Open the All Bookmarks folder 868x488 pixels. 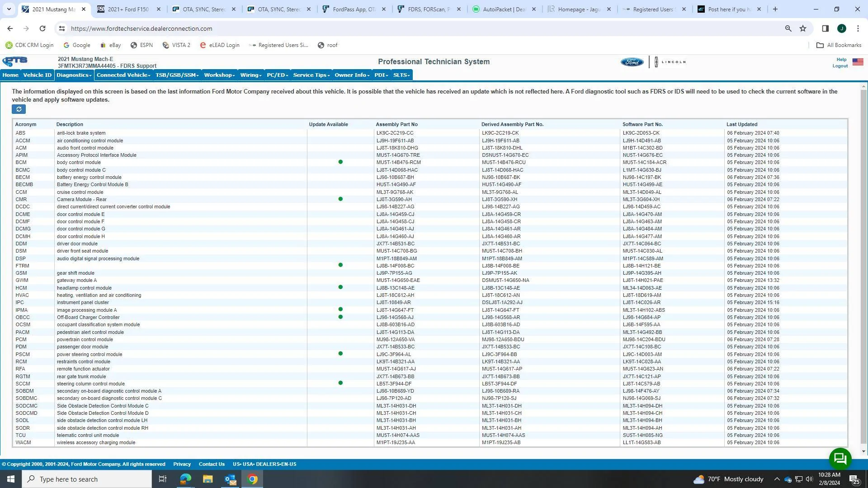(x=839, y=45)
